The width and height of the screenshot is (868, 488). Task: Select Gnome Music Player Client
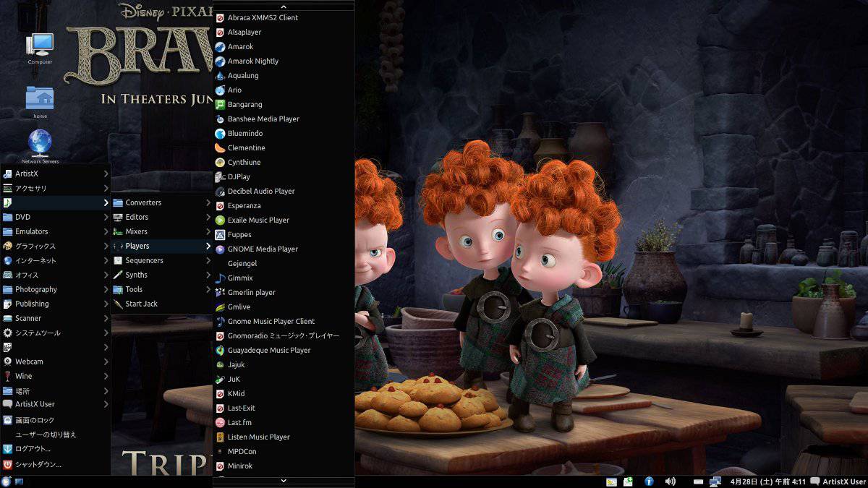(284, 321)
